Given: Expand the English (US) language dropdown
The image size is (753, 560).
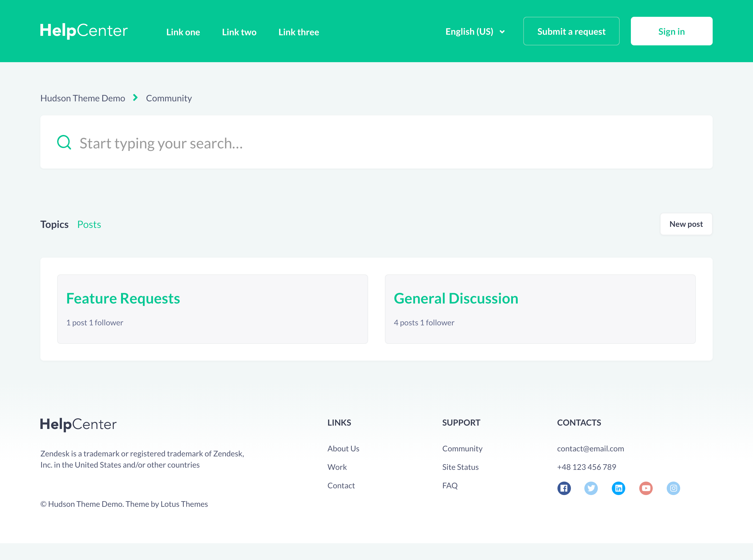Looking at the screenshot, I should tap(475, 32).
